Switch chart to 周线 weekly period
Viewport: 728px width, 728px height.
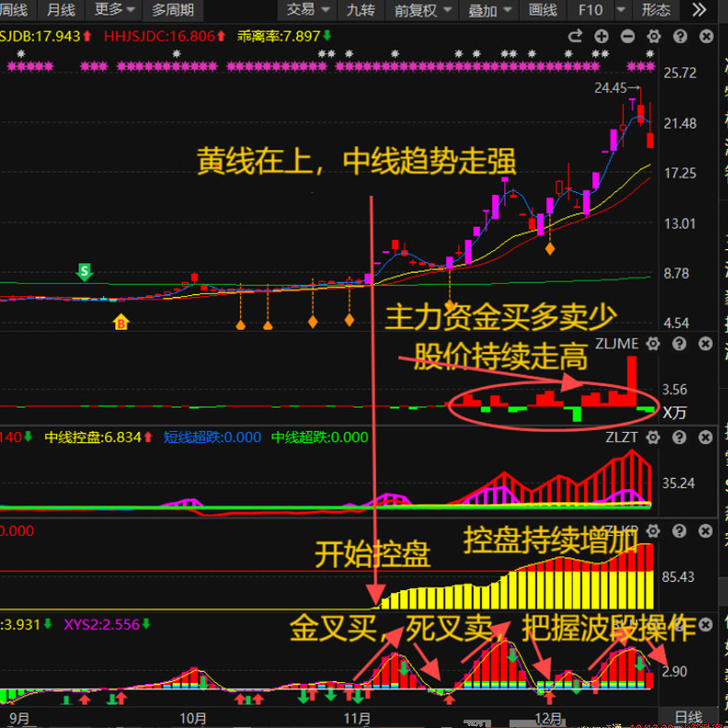15,9
